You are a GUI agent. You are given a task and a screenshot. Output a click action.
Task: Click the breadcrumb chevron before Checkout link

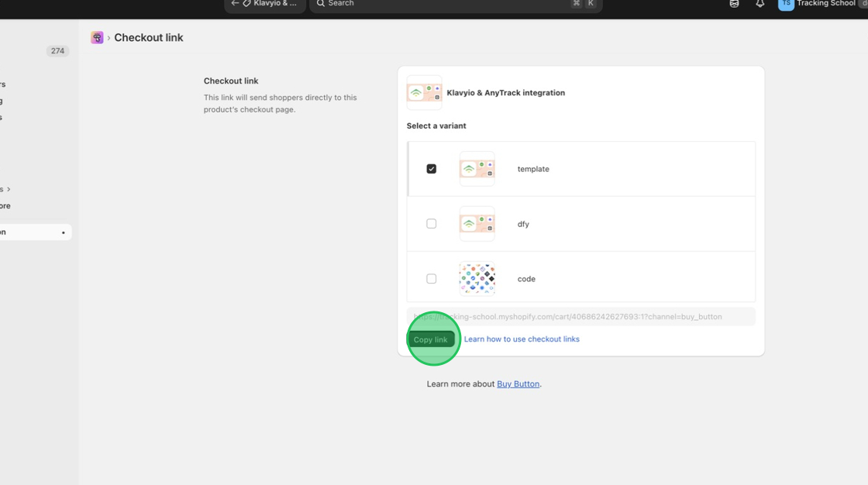click(108, 38)
